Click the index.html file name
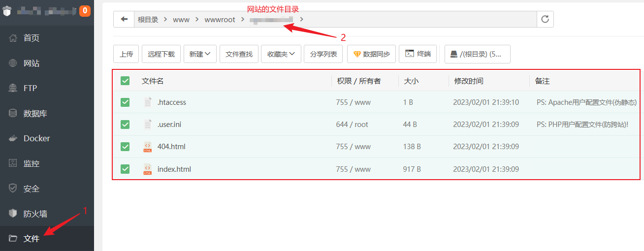The width and height of the screenshot is (644, 251). tap(174, 169)
